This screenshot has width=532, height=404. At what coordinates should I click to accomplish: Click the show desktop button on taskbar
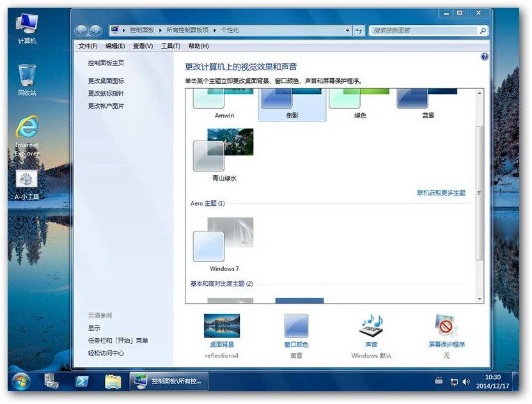516,381
